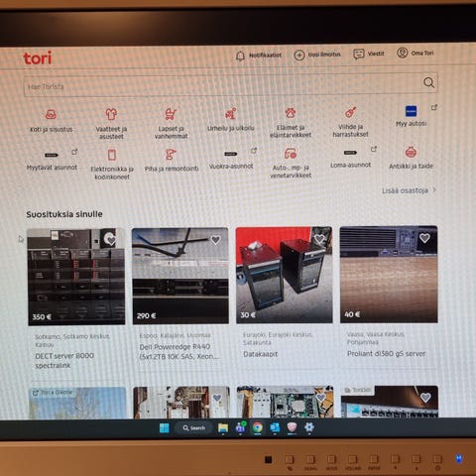This screenshot has width=476, height=476.
Task: Favorite the ToriDiili network switch listing
Action: point(425,397)
